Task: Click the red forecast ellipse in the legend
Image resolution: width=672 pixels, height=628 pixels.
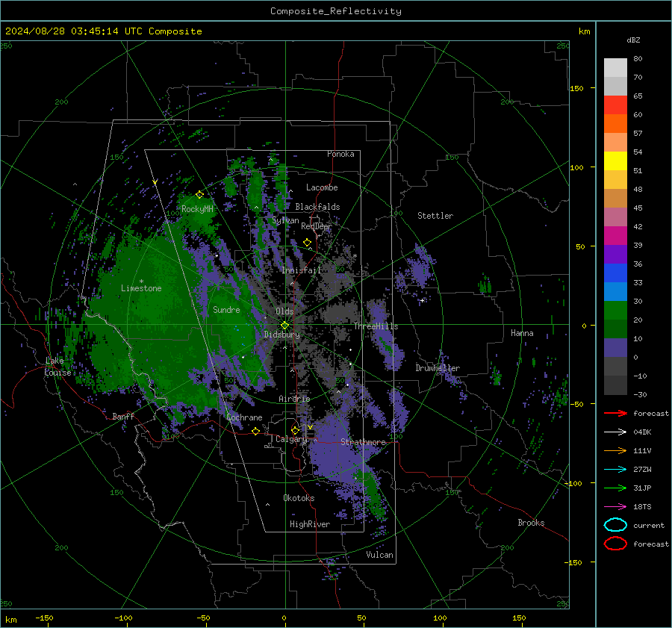Action: click(615, 544)
